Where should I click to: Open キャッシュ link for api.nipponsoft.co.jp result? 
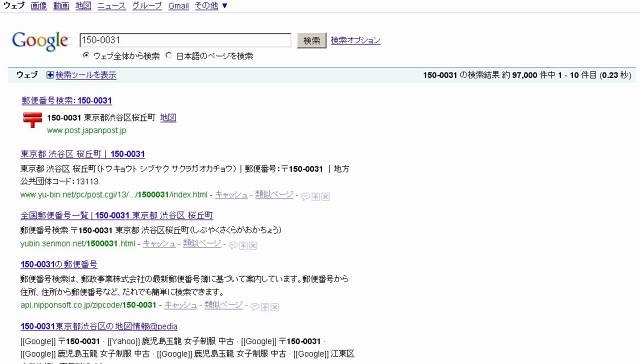[x=181, y=305]
